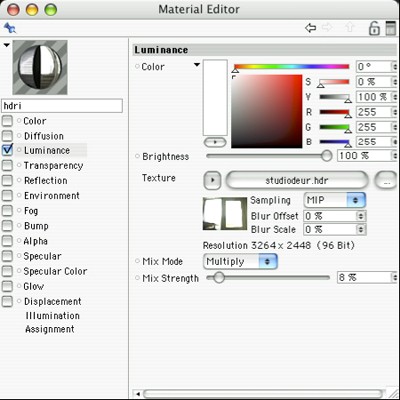Click small arrow button below color swatch
The height and width of the screenshot is (400, 400).
(x=215, y=142)
